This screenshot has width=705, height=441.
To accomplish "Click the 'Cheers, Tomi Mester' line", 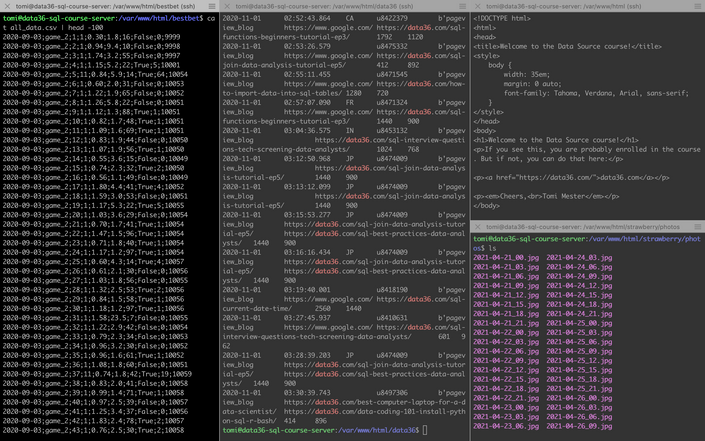I will pos(546,196).
